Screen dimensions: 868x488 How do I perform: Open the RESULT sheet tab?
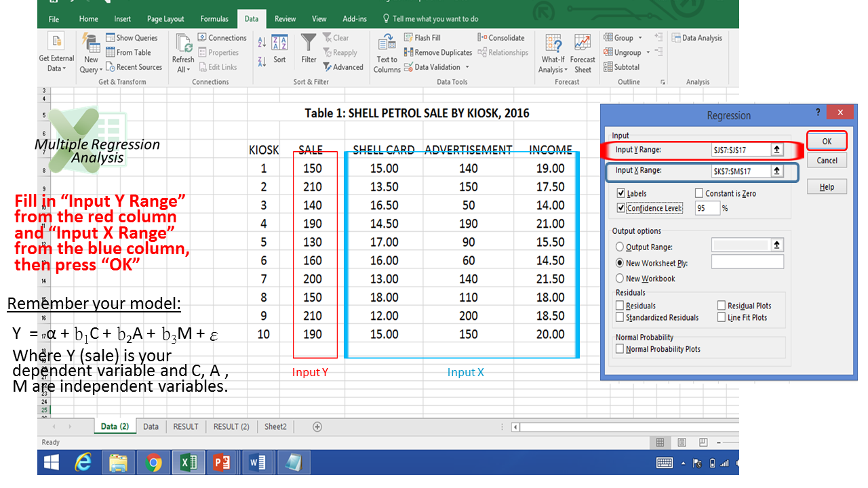click(x=185, y=426)
